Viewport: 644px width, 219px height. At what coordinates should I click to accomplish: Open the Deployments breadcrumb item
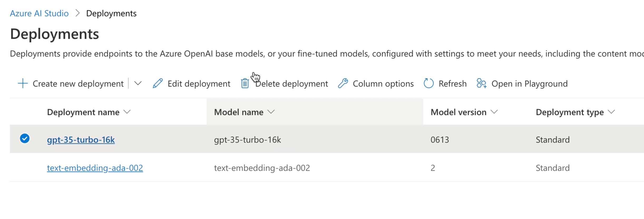pos(111,13)
